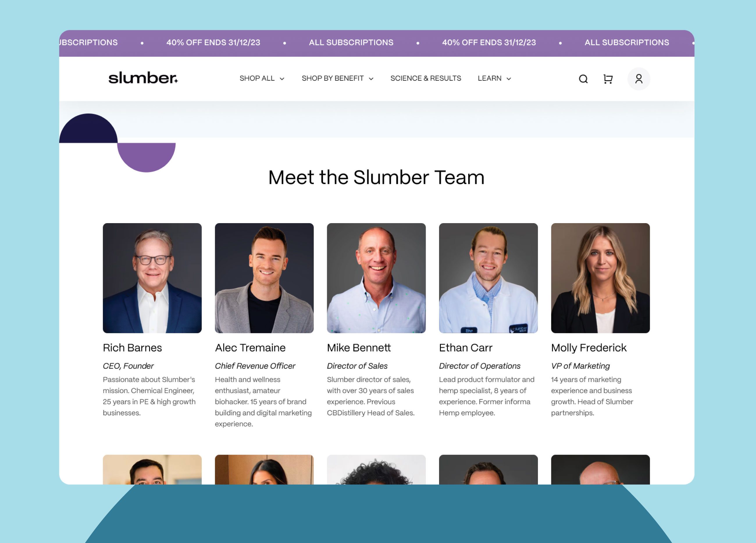Click Alec Tremaine's portrait photo
The height and width of the screenshot is (543, 756).
(264, 278)
